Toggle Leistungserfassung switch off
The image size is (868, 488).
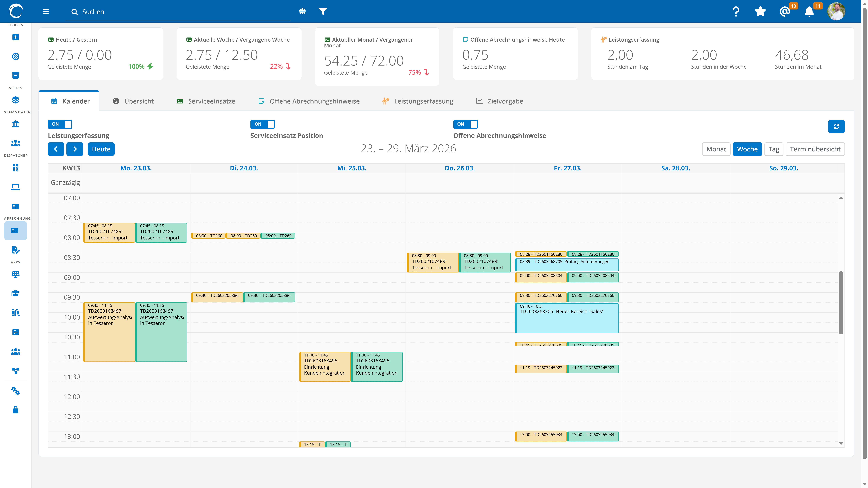[60, 124]
